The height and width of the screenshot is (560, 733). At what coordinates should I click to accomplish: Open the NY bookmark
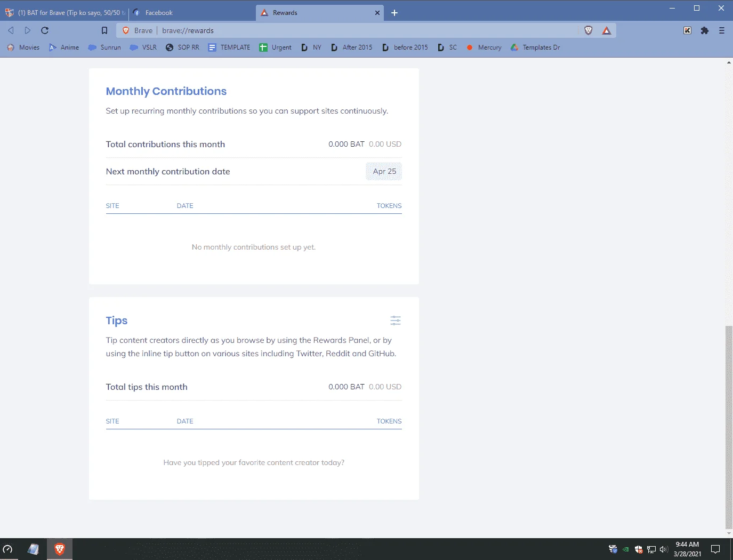pyautogui.click(x=311, y=47)
